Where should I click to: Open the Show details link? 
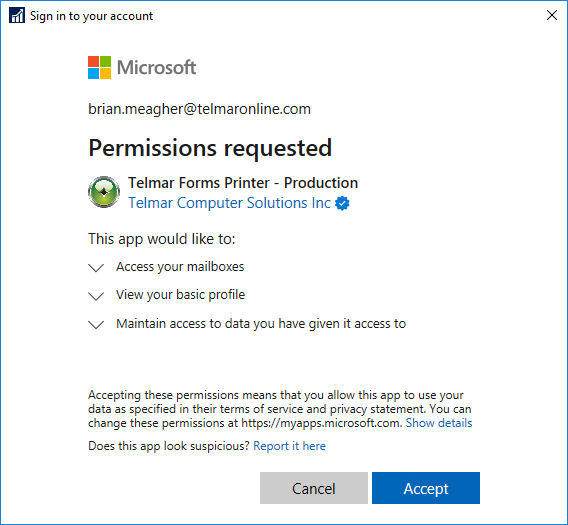(x=439, y=423)
